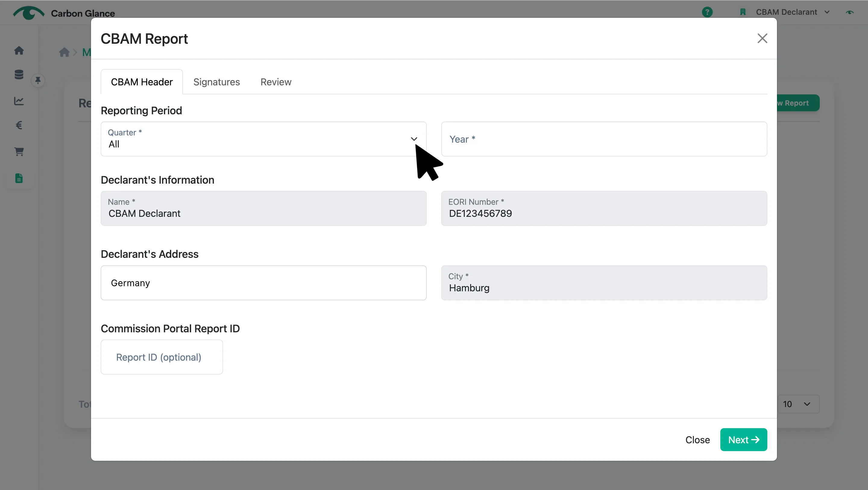Focus the Report ID (optional) field
This screenshot has width=868, height=490.
click(x=162, y=357)
